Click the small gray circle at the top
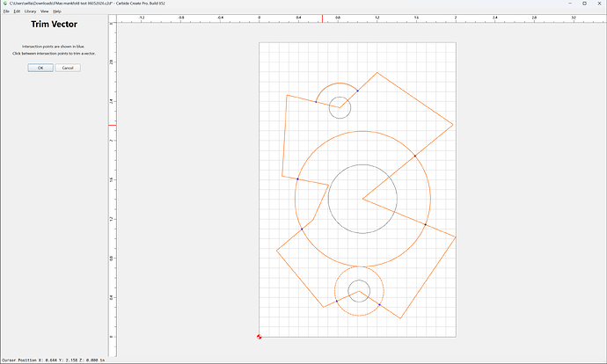The height and width of the screenshot is (364, 607). point(340,97)
